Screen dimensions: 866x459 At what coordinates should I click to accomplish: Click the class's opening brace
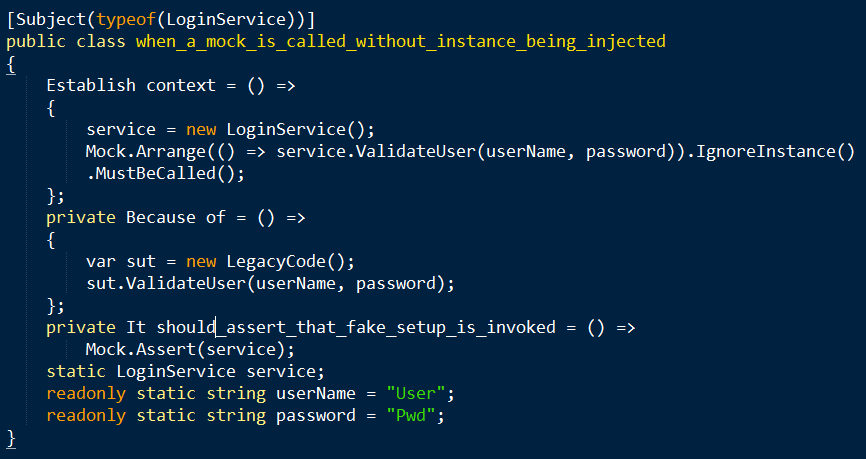[11, 63]
